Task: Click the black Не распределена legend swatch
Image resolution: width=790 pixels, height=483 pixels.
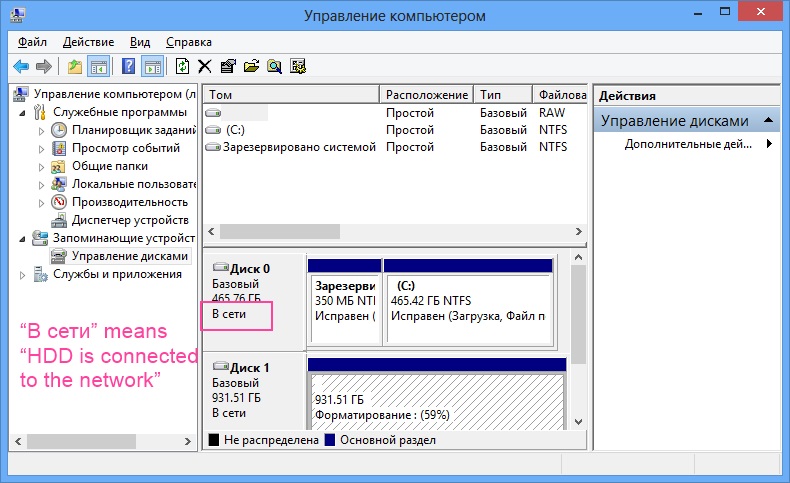Action: pos(214,440)
